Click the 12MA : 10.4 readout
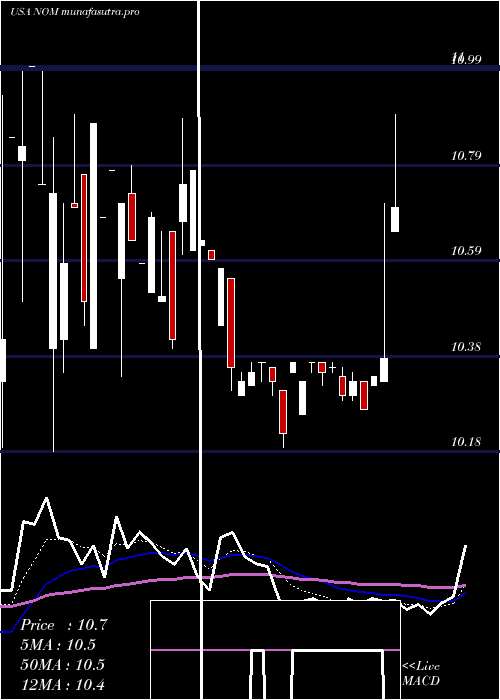The image size is (500, 700). pos(62,684)
